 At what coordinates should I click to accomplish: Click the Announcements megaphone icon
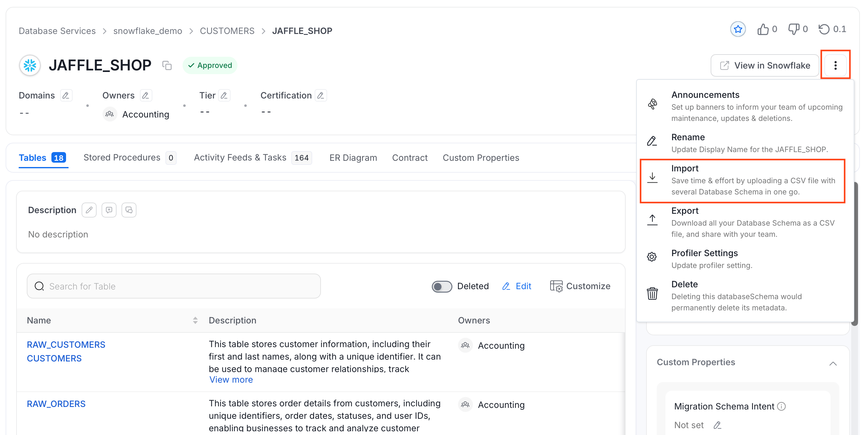point(652,104)
